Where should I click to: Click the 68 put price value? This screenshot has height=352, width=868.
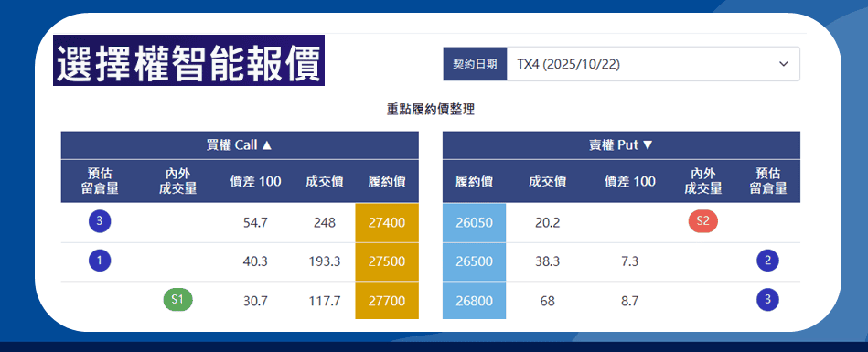tap(548, 301)
